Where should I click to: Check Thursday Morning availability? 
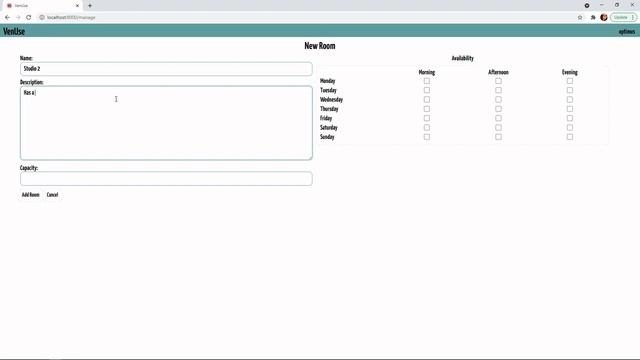pyautogui.click(x=427, y=109)
